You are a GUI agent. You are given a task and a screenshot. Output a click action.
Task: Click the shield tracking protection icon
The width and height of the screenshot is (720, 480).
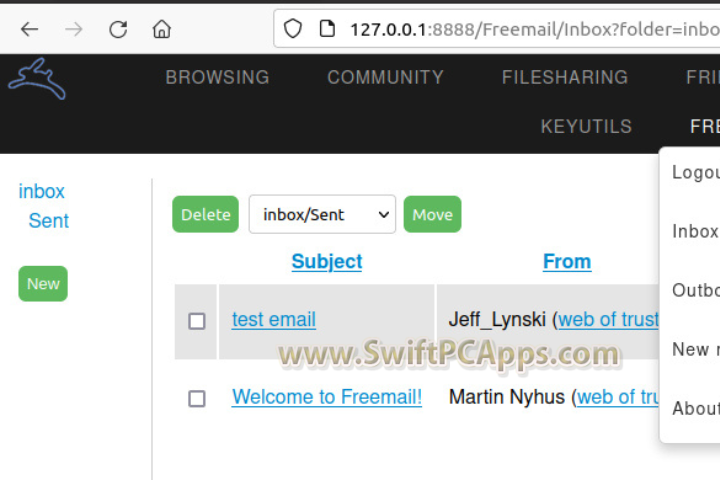point(293,29)
